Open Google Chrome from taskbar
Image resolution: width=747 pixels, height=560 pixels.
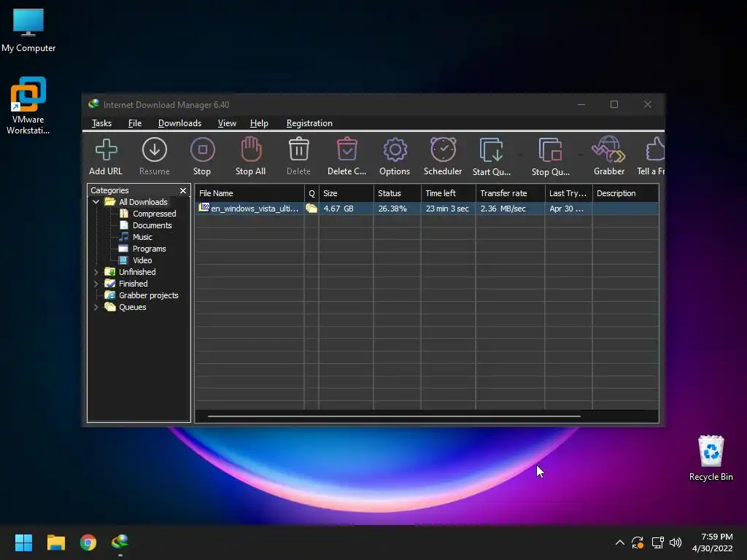[88, 542]
